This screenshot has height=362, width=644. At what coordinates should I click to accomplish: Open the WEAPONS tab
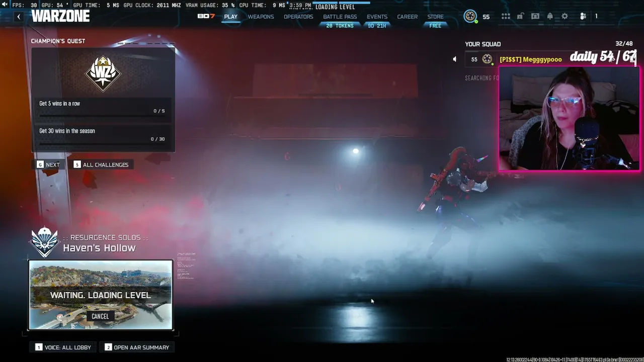tap(261, 17)
